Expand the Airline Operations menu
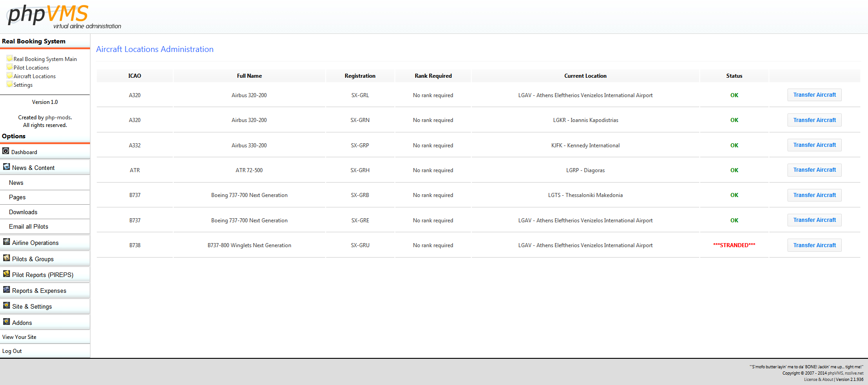Screen dimensions: 868x385 pyautogui.click(x=45, y=243)
